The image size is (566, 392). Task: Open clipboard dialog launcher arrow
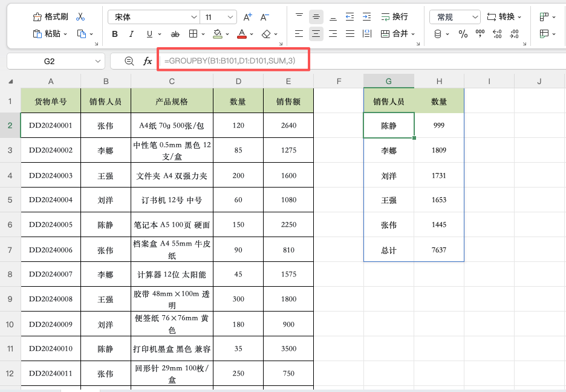point(96,44)
